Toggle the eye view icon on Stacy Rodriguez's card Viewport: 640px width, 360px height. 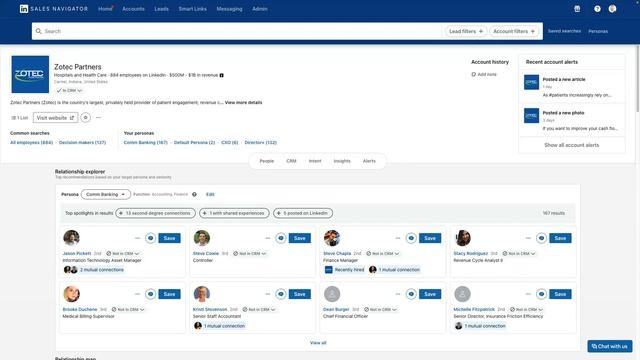click(541, 238)
